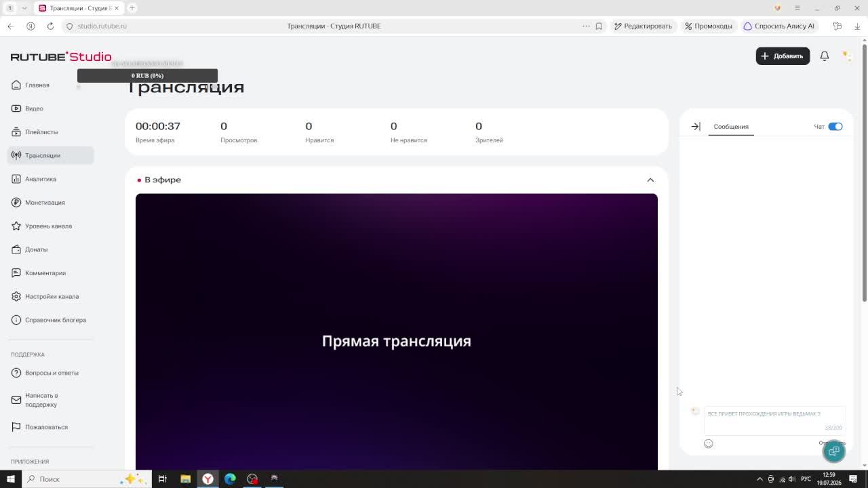The image size is (868, 488).
Task: Click the Добавить button
Action: tap(783, 56)
